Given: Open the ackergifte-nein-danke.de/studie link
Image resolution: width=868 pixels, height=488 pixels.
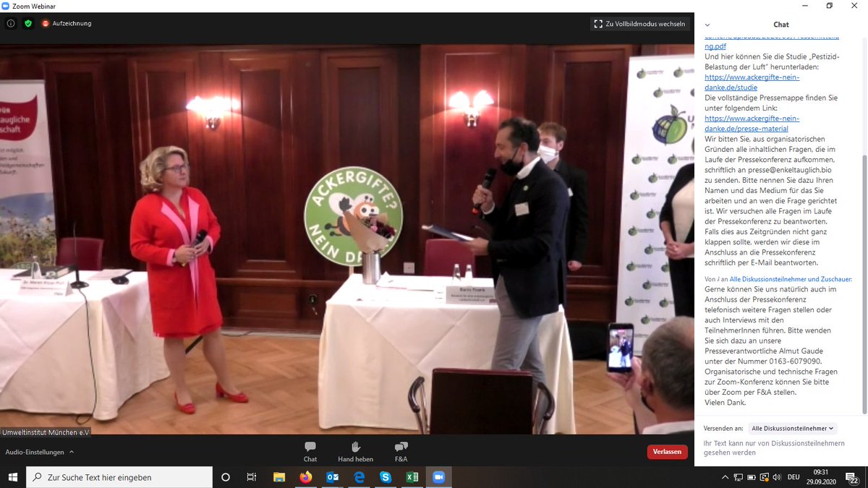Looking at the screenshot, I should pyautogui.click(x=752, y=82).
